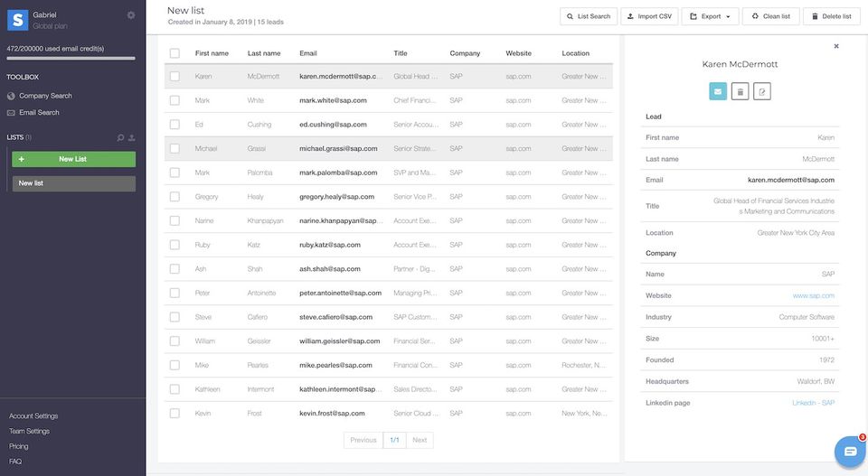Create a list with green New List button
This screenshot has width=868, height=476.
[73, 159]
